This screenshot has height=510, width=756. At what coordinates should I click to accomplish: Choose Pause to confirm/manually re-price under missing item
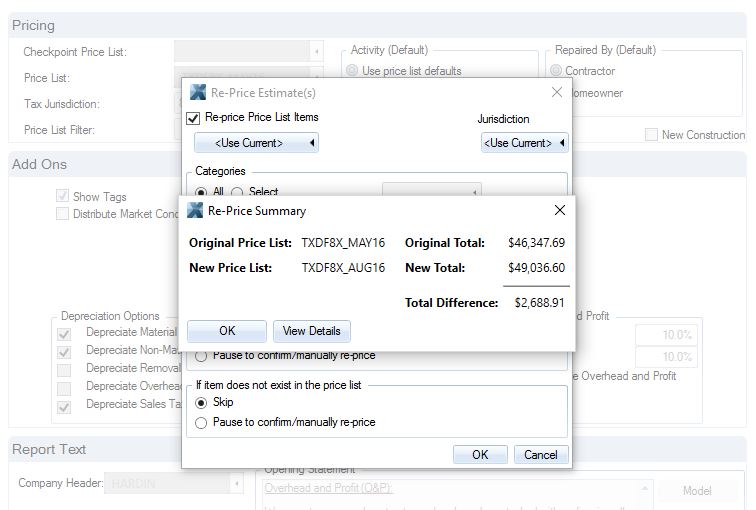[202, 423]
